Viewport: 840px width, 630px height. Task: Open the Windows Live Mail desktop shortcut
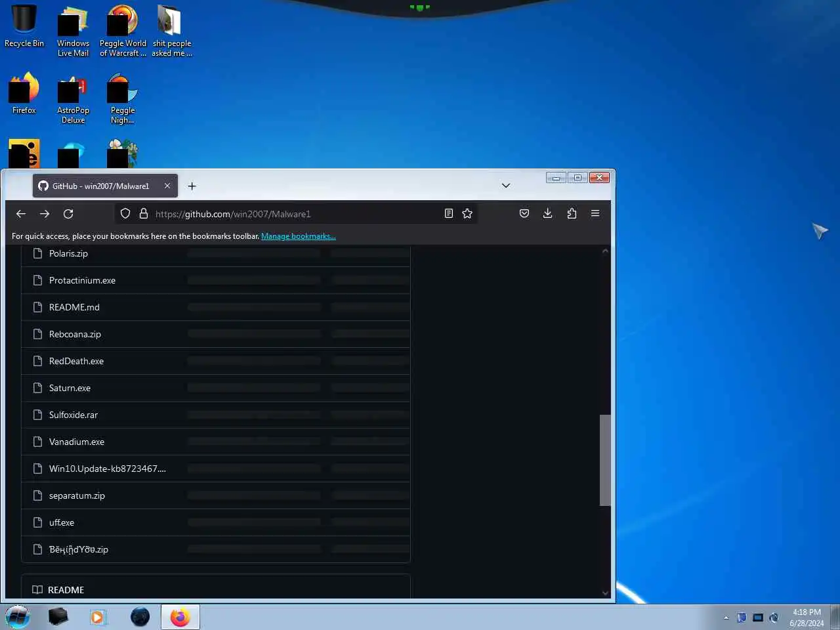coord(73,31)
